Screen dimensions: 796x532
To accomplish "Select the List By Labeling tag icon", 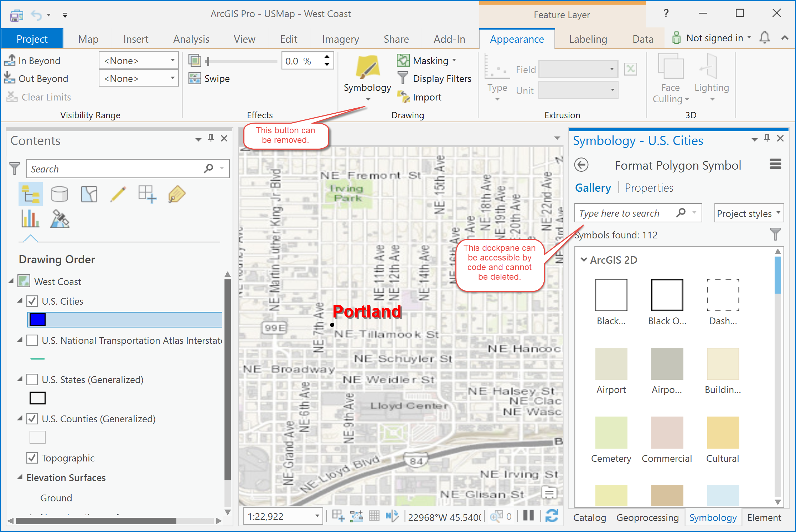I will [x=177, y=194].
